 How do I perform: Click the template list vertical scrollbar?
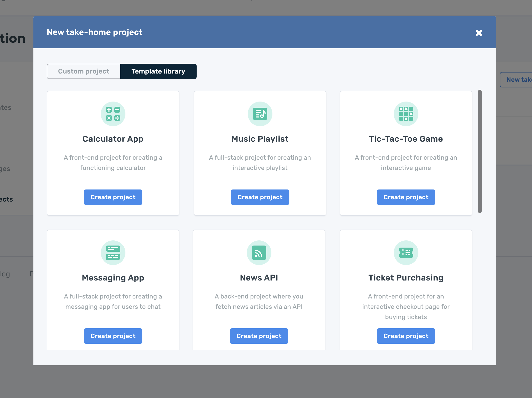[480, 151]
